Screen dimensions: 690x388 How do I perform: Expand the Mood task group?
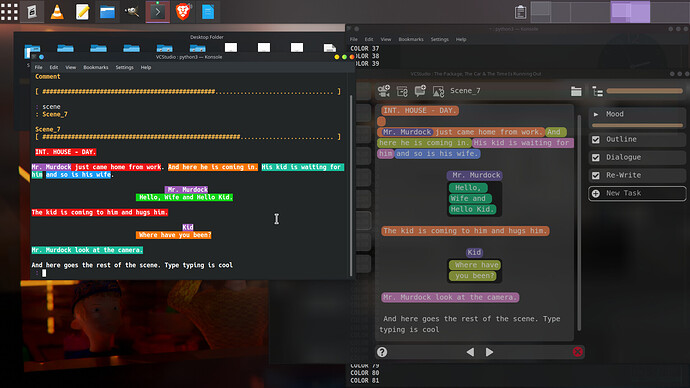(596, 114)
